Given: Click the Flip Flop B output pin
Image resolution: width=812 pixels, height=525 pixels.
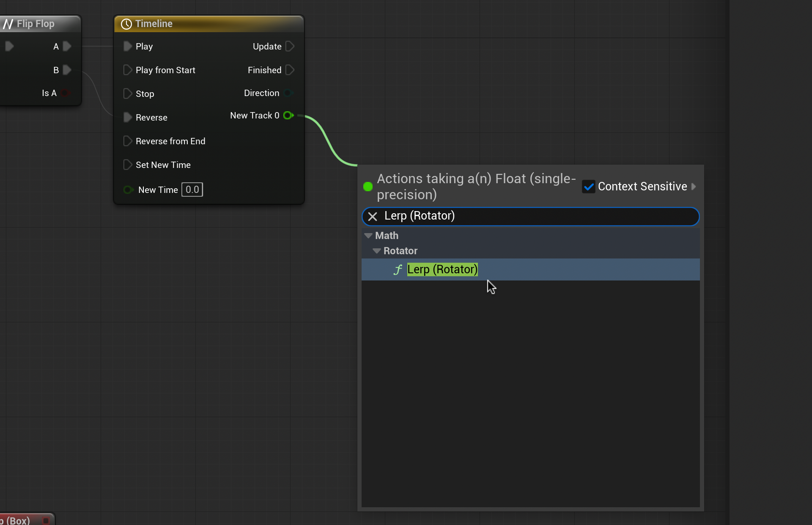Looking at the screenshot, I should [67, 70].
